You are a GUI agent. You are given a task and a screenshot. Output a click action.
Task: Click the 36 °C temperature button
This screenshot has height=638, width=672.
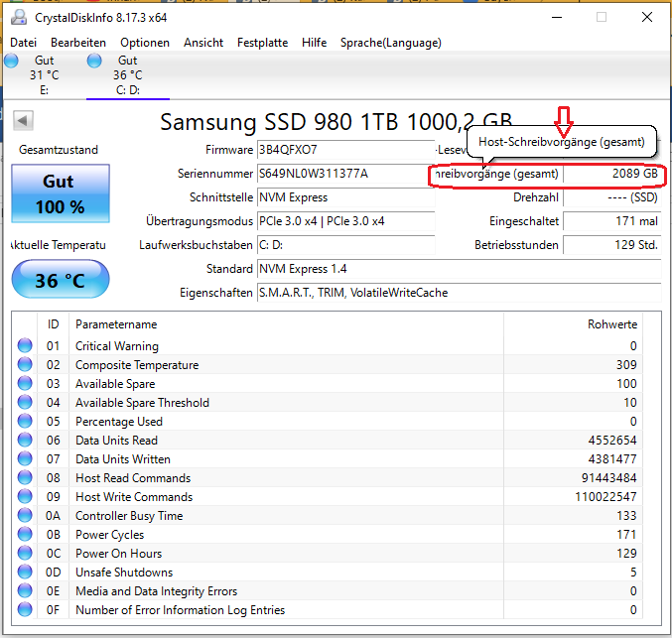point(61,279)
